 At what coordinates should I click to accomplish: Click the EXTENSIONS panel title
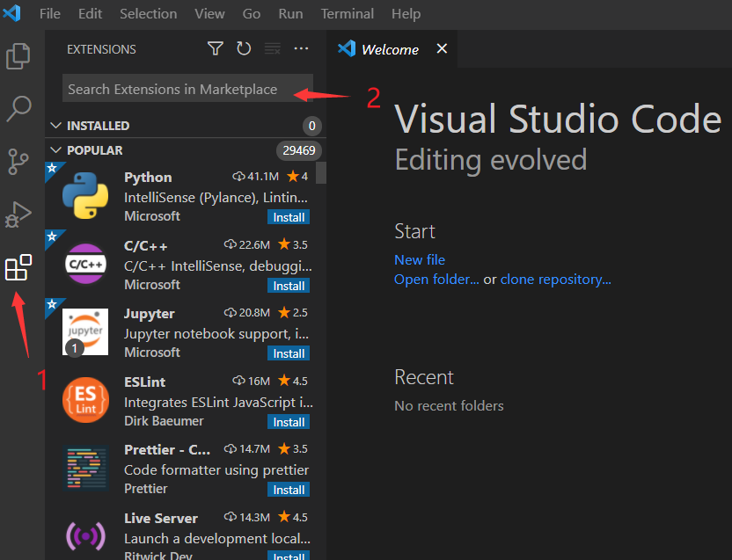pyautogui.click(x=101, y=49)
